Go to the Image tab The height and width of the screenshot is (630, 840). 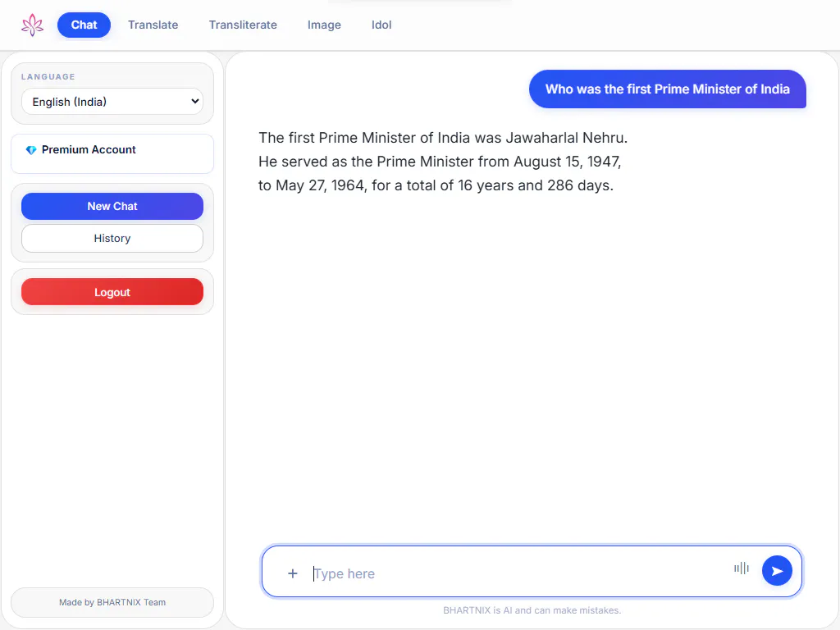(324, 25)
